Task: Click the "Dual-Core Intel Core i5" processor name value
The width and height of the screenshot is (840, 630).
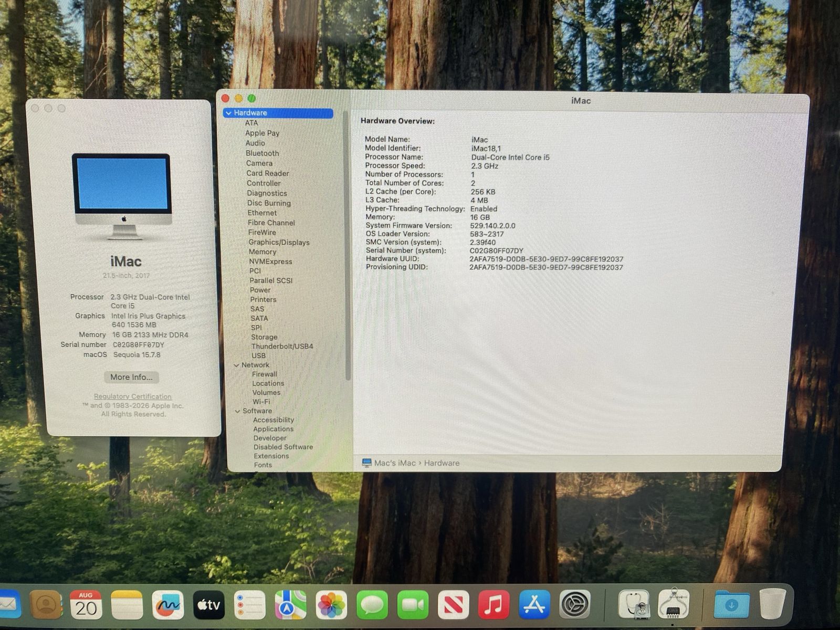Action: (510, 157)
